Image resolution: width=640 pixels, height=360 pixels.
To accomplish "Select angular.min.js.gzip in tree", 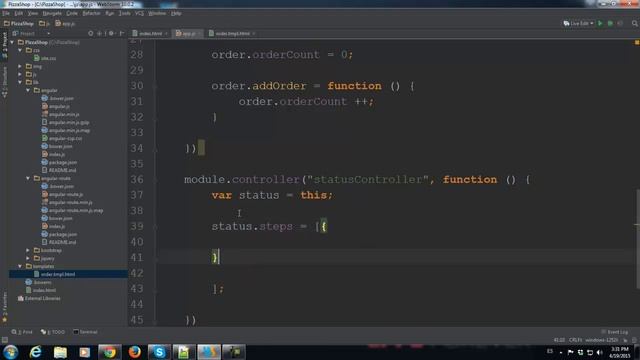I will pyautogui.click(x=65, y=122).
